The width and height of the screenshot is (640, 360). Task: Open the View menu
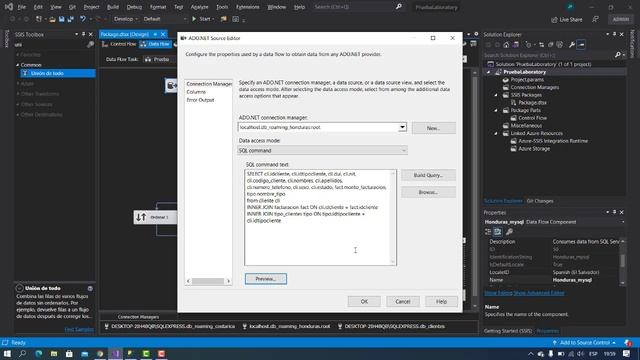[x=56, y=7]
